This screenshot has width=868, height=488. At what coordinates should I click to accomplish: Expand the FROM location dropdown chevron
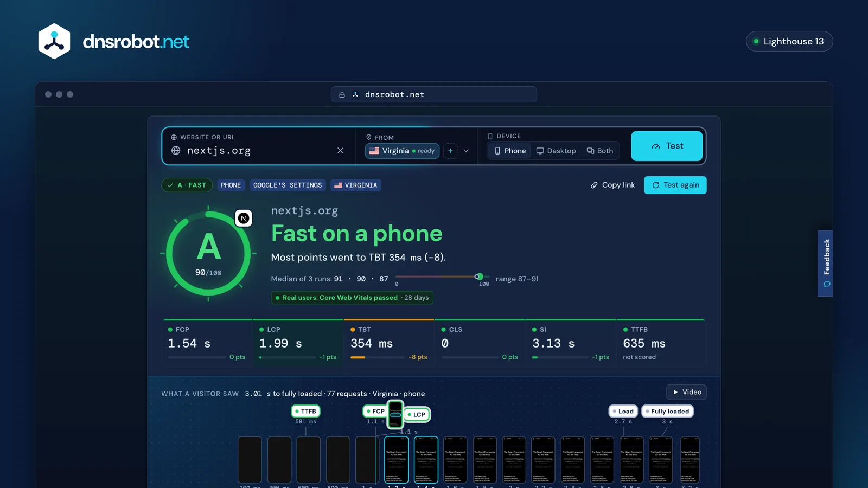pyautogui.click(x=466, y=151)
